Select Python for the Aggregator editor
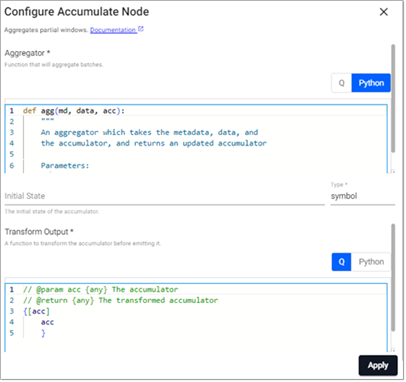The height and width of the screenshot is (382, 406). [371, 83]
